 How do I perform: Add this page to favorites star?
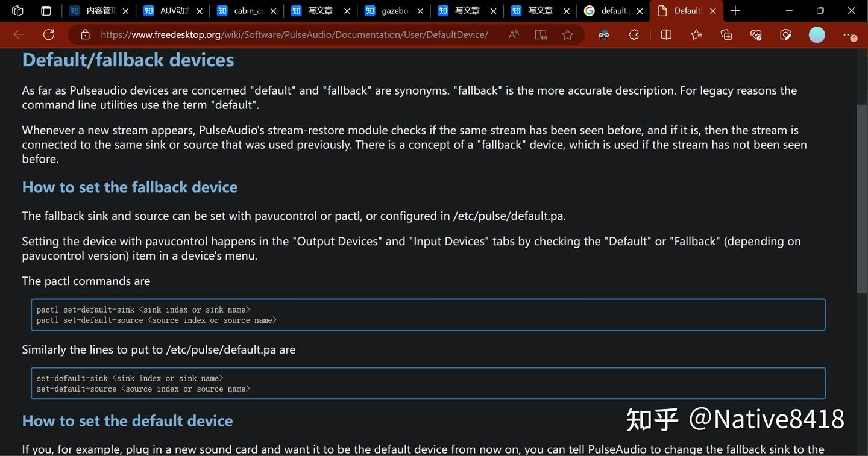[567, 34]
